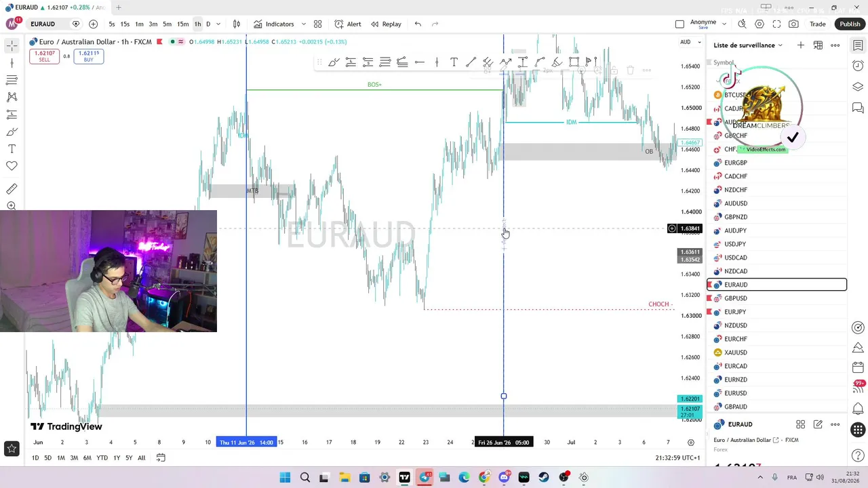The width and height of the screenshot is (868, 488).
Task: Select XAUUSD in the watchlist
Action: click(777, 352)
